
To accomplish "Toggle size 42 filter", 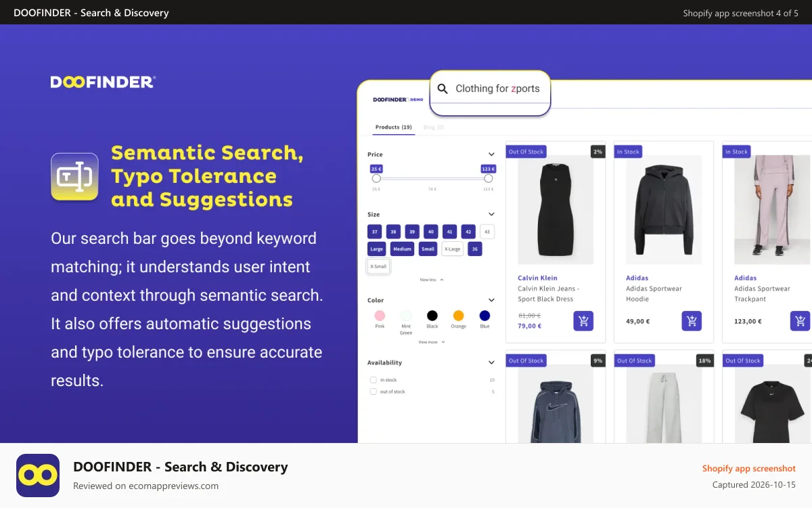I will click(x=468, y=232).
